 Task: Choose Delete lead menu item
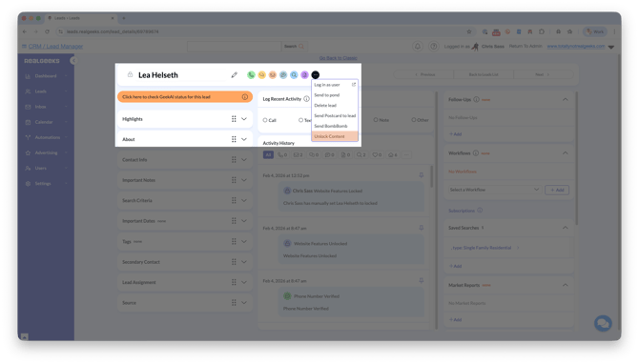tap(335, 106)
